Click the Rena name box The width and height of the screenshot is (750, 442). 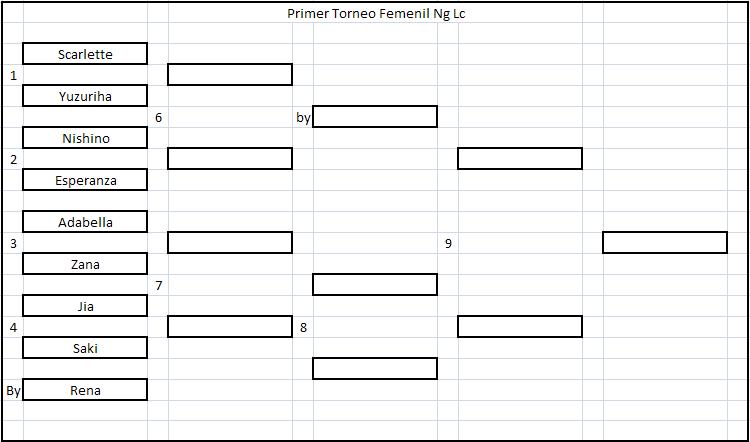(x=85, y=390)
